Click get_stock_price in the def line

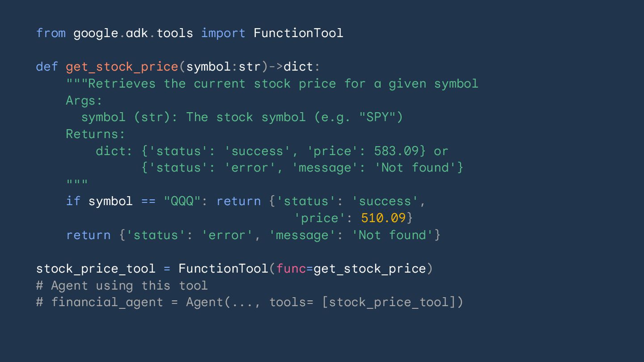122,67
